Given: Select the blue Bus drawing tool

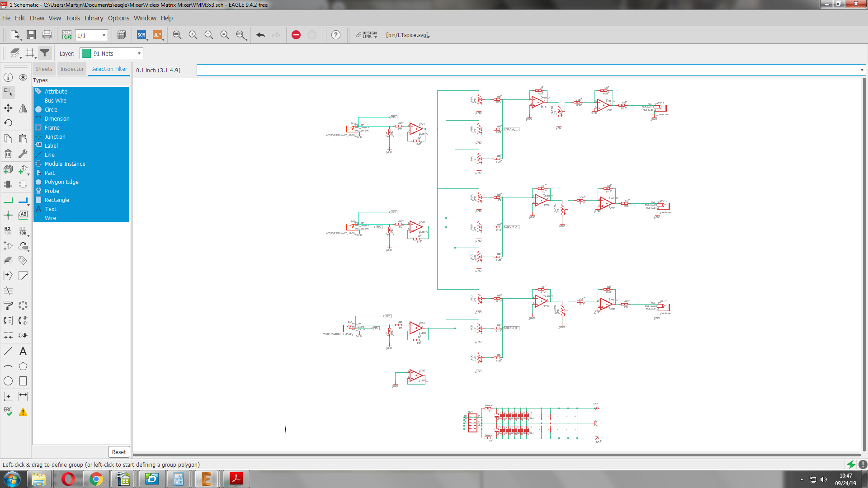Looking at the screenshot, I should click(23, 200).
